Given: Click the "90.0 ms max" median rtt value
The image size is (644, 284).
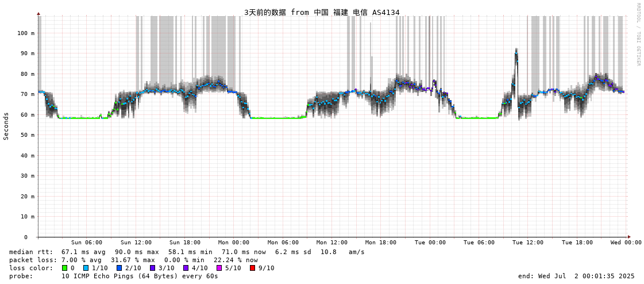Looking at the screenshot, I should [x=137, y=252].
